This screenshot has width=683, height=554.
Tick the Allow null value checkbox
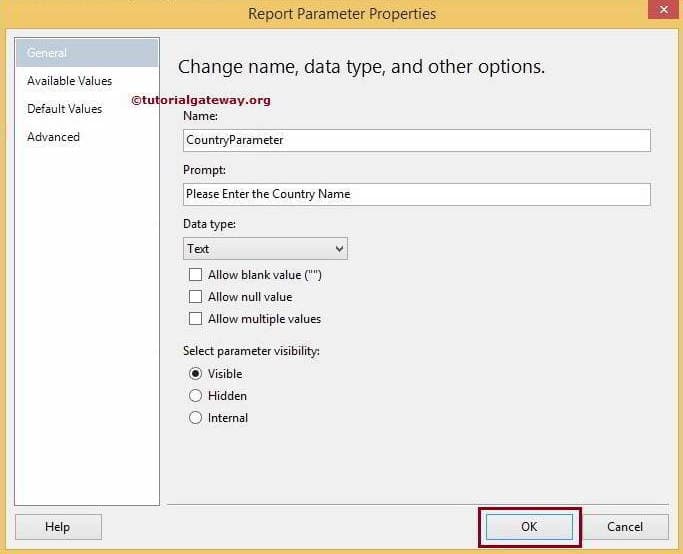195,297
